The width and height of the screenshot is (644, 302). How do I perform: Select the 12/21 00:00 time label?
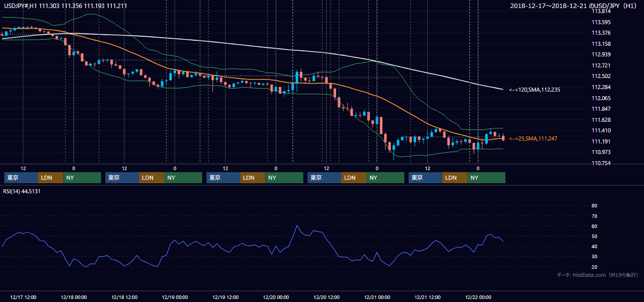tap(377, 297)
